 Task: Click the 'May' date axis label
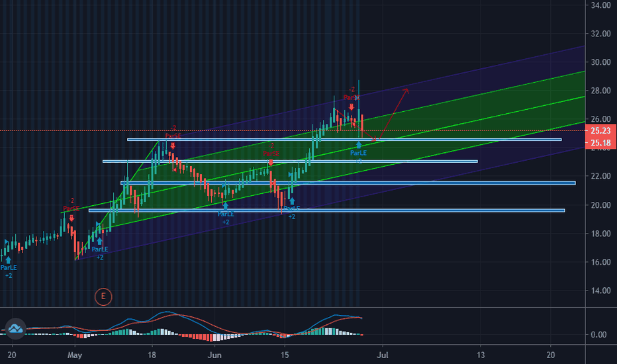(x=75, y=355)
